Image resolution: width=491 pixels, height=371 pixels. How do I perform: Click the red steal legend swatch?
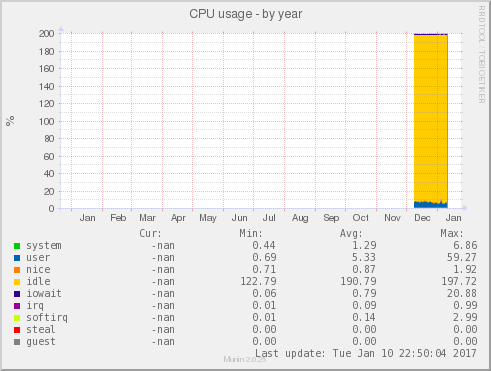(17, 330)
